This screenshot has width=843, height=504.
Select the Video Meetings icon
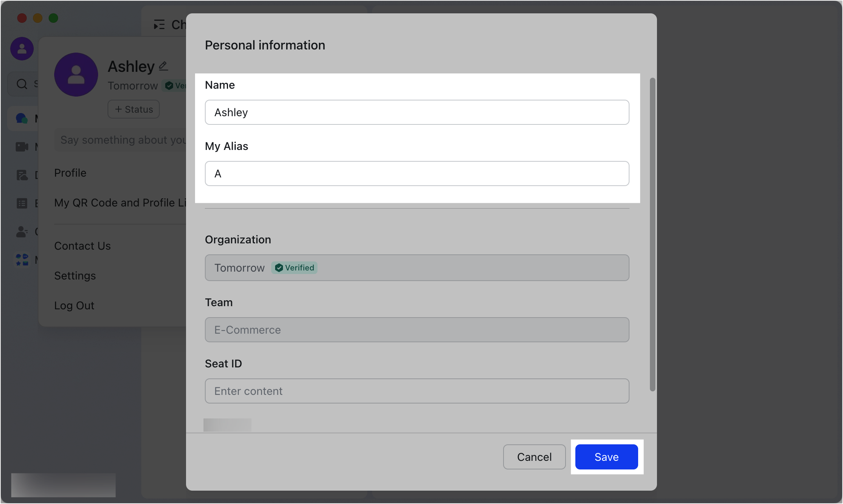tap(22, 146)
